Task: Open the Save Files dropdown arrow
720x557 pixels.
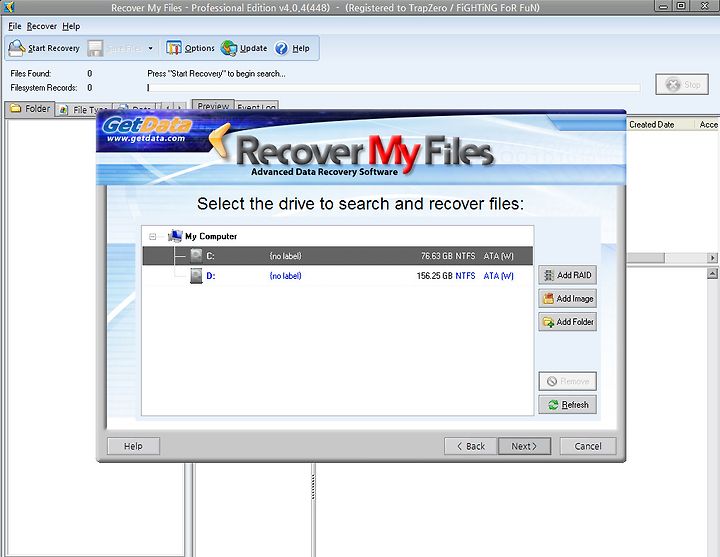Action: [150, 48]
